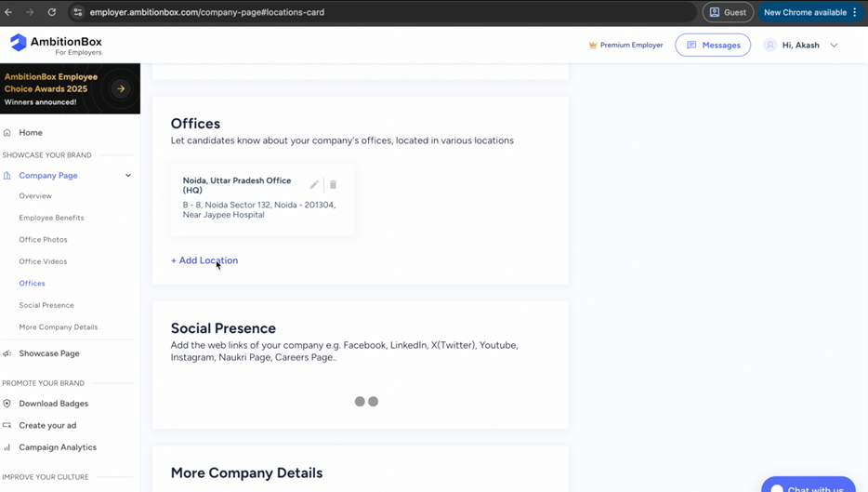
Task: Click the + Add Location link
Action: tap(204, 260)
